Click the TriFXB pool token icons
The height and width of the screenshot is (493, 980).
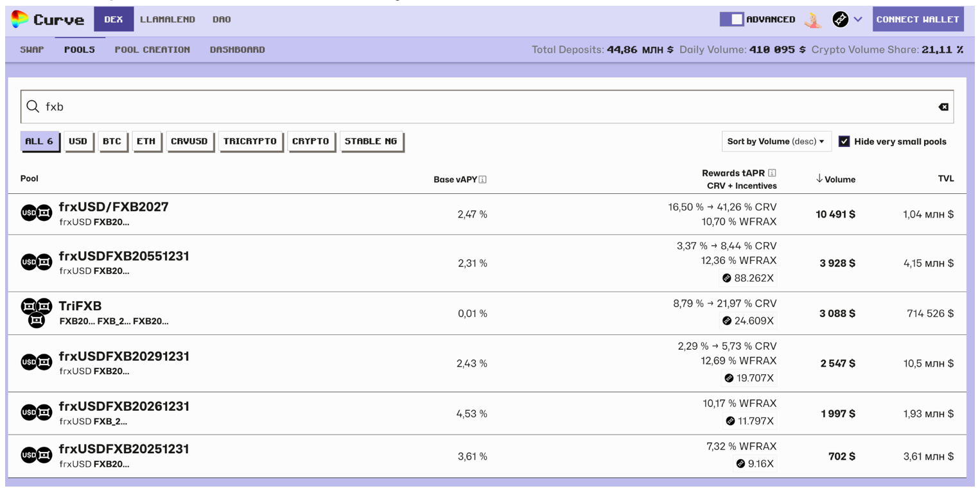[37, 313]
